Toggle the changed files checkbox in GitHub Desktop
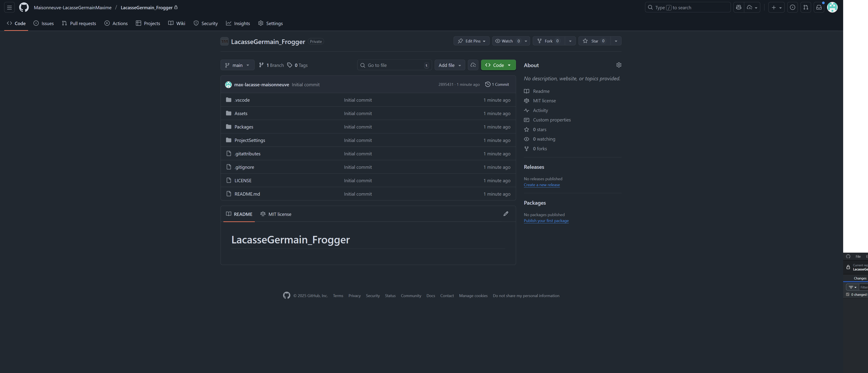This screenshot has width=868, height=373. coord(848,294)
